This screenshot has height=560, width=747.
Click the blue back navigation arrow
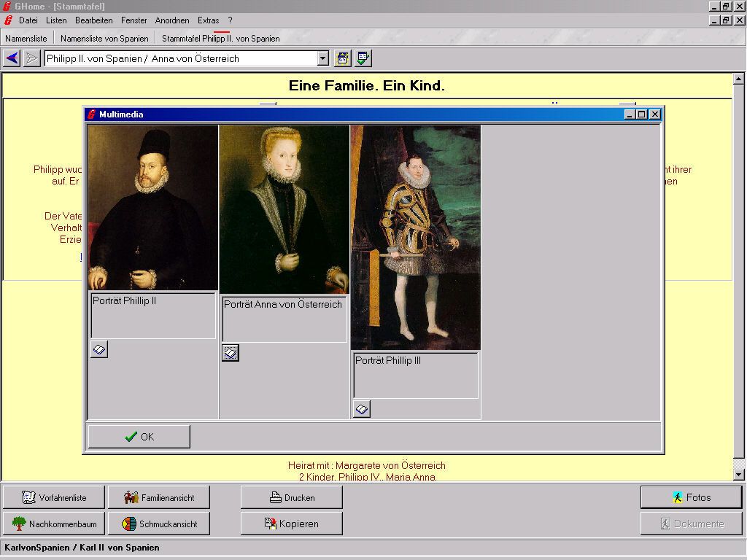click(12, 58)
